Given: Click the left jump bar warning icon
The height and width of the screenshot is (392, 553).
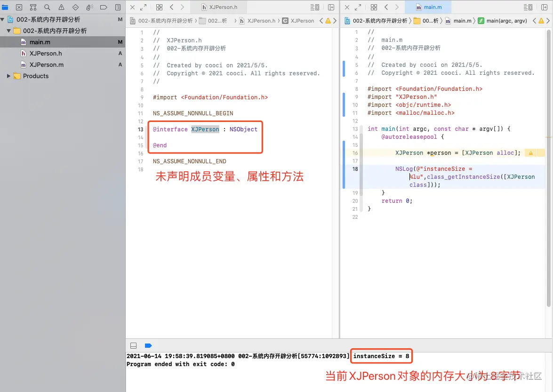Looking at the screenshot, I should pyautogui.click(x=328, y=21).
